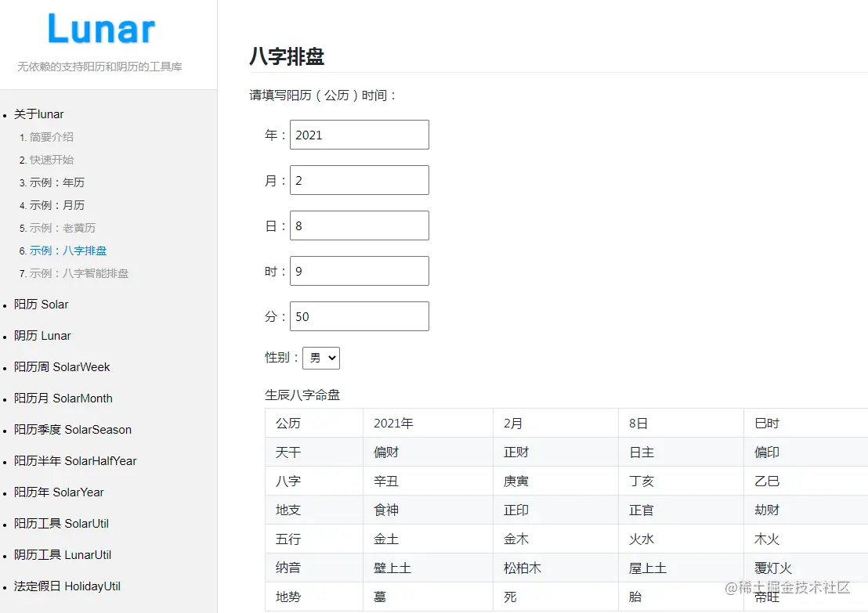Select the 丁亥 table cell

coord(681,481)
